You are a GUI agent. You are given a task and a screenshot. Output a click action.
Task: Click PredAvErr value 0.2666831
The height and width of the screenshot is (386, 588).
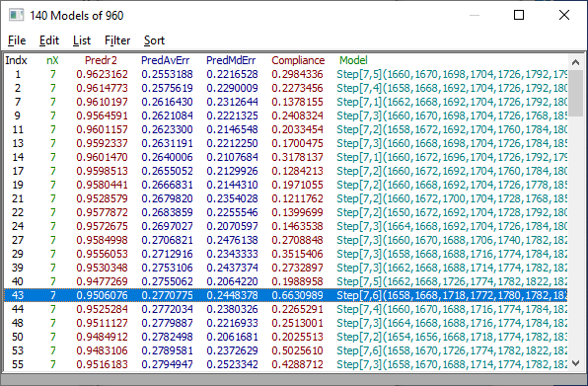tap(167, 185)
